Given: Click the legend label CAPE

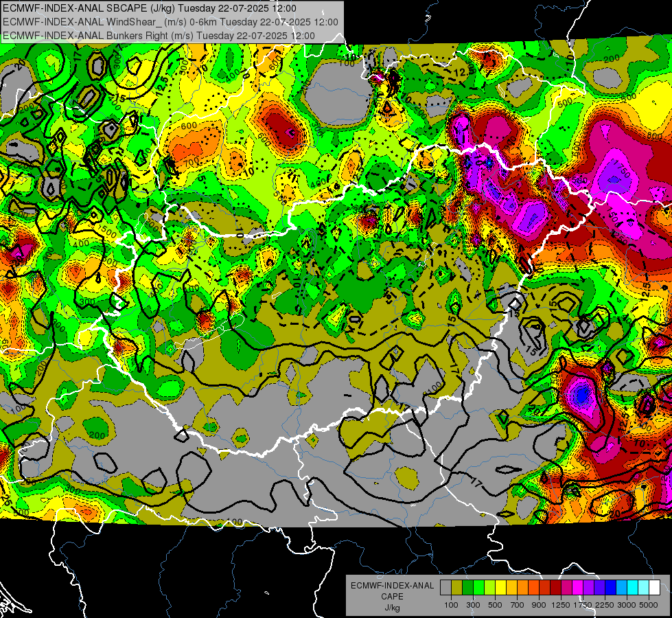Looking at the screenshot, I should tap(392, 597).
